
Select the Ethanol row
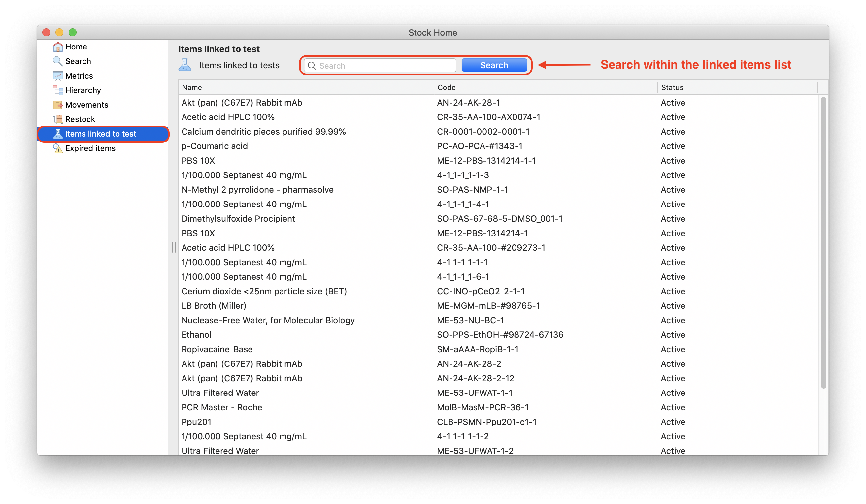point(498,335)
